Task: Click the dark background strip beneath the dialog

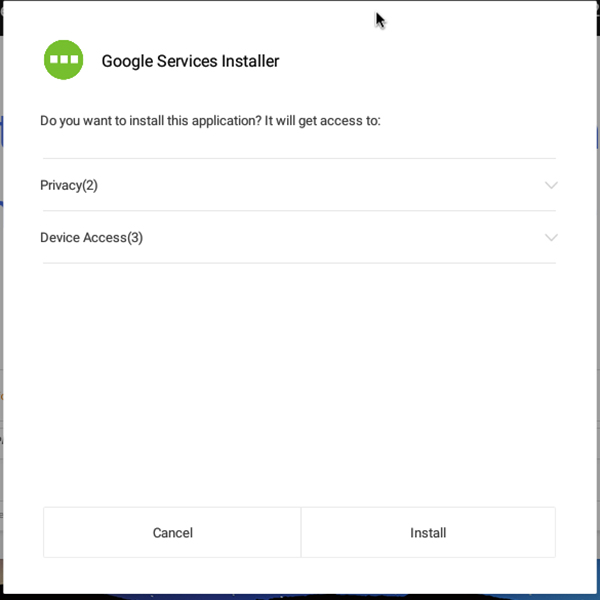Action: (300, 597)
